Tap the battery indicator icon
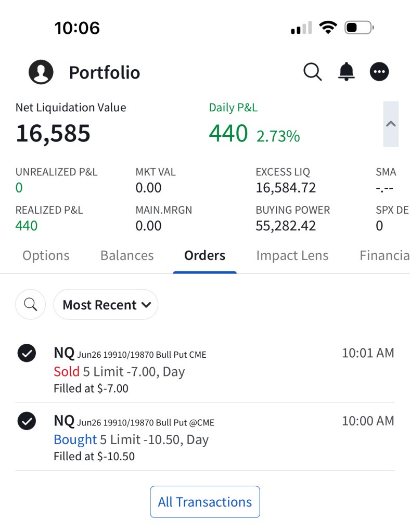 coord(359,27)
